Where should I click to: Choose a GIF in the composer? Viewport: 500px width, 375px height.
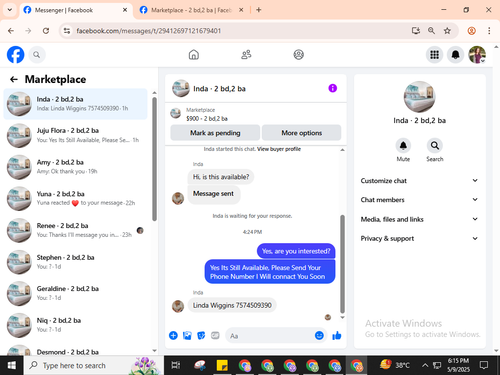point(215,335)
